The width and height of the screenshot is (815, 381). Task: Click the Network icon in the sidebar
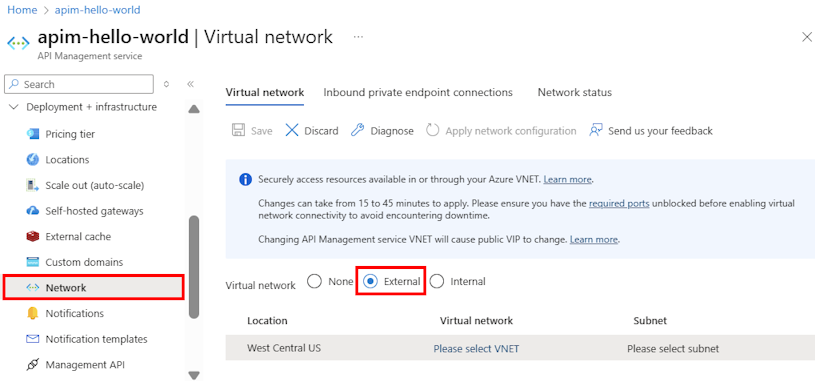[x=33, y=288]
